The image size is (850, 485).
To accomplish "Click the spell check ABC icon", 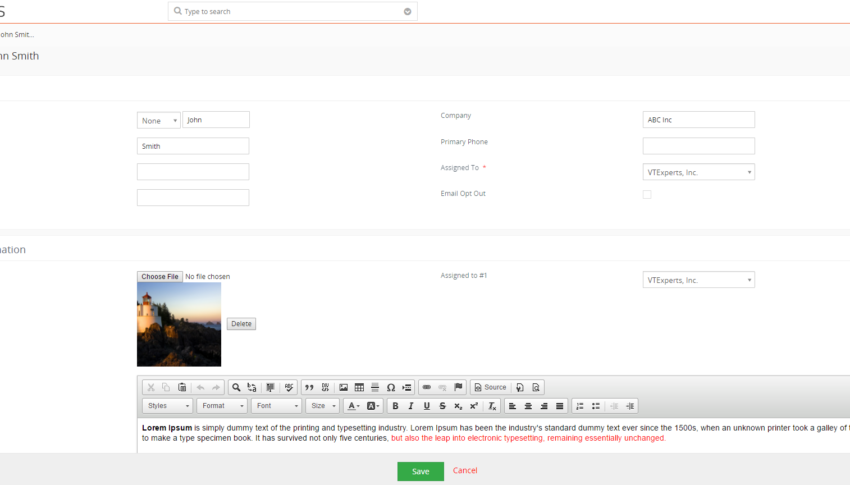I will pyautogui.click(x=289, y=387).
